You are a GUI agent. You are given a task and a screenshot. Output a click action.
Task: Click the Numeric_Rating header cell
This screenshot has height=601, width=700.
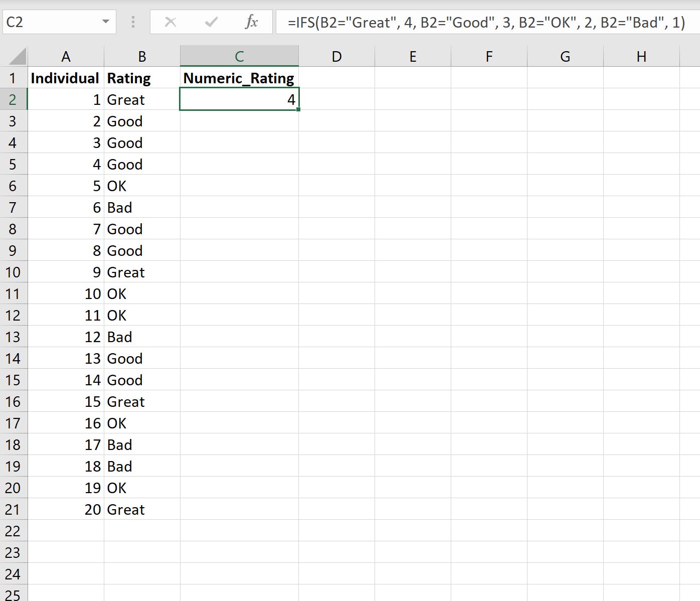tap(239, 78)
